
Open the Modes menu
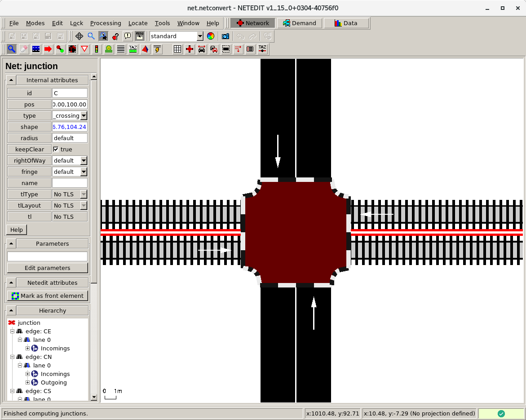click(x=35, y=23)
